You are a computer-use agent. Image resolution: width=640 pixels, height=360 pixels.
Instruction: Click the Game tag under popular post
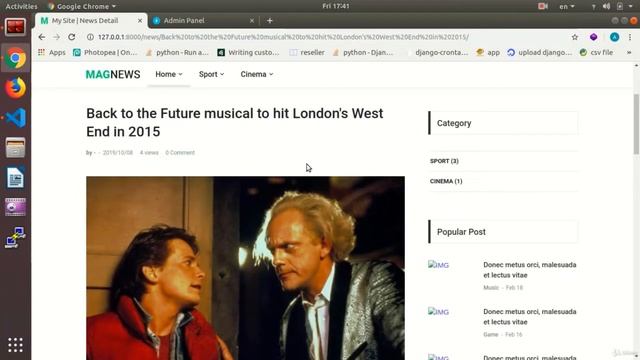(x=491, y=335)
